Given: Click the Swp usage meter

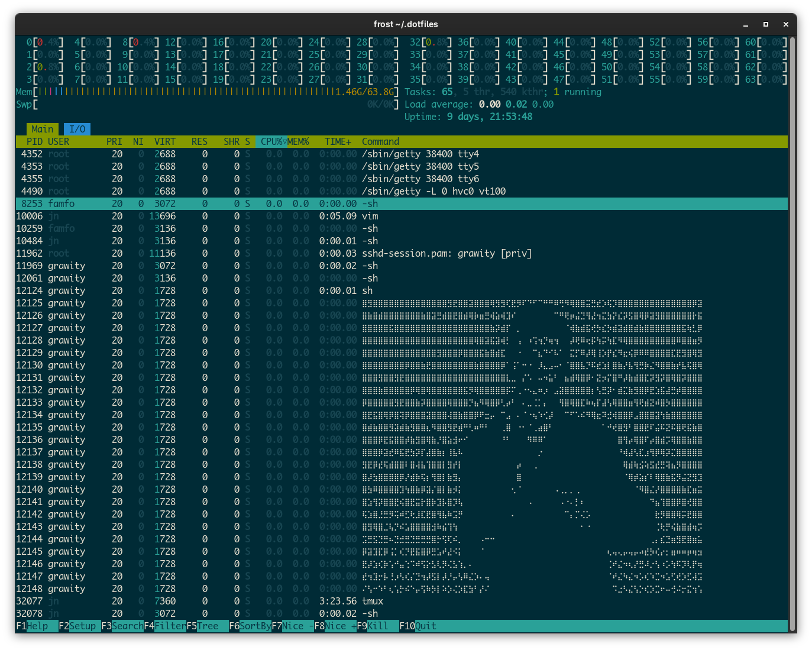Looking at the screenshot, I should click(x=208, y=105).
